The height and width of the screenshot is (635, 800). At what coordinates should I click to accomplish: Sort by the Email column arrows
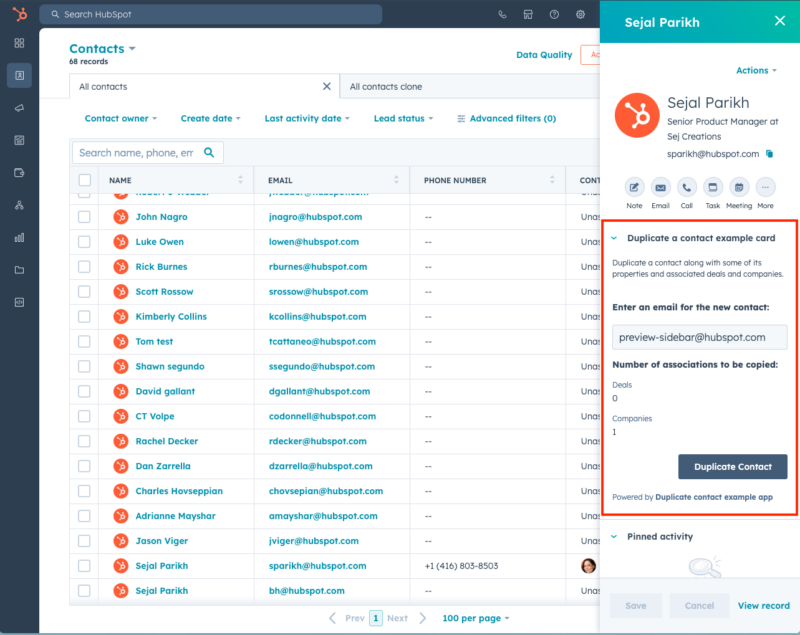click(396, 180)
